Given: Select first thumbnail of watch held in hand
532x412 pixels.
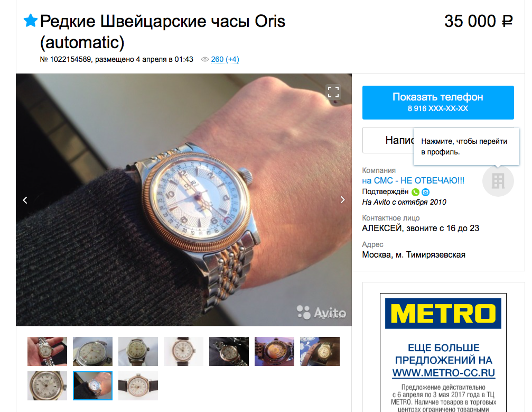Looking at the screenshot, I should click(x=47, y=351).
